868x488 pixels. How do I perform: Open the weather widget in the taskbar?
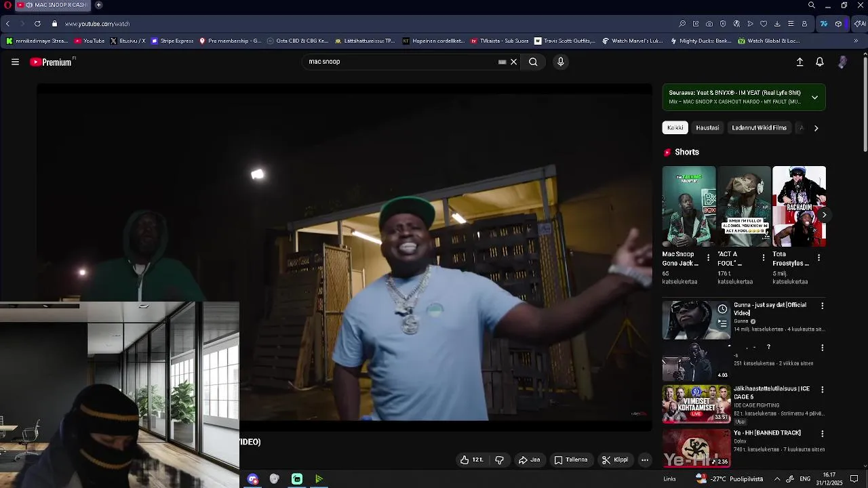coord(729,479)
